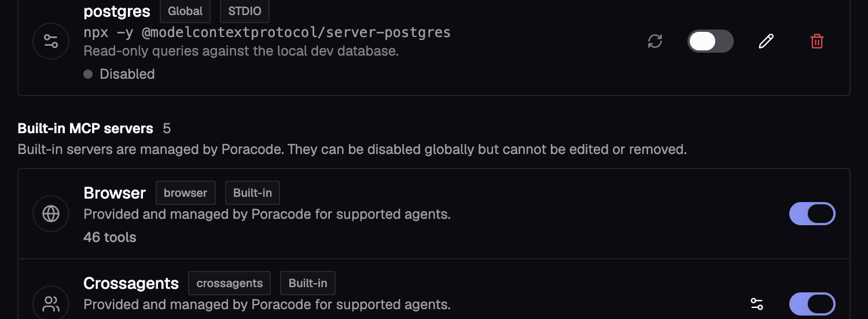This screenshot has height=319, width=868.
Task: Disable the Browser built-in server toggle
Action: [x=812, y=214]
